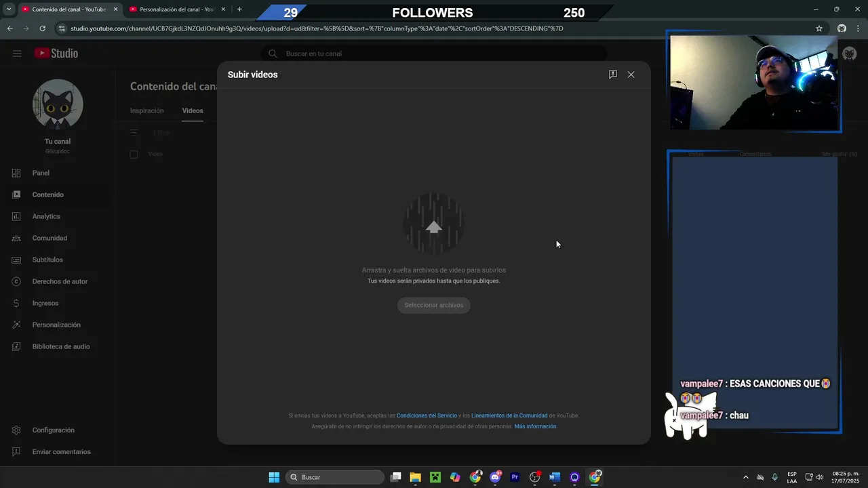The height and width of the screenshot is (488, 868).
Task: Open Adobe Premiere Pro from taskbar
Action: [x=515, y=477]
